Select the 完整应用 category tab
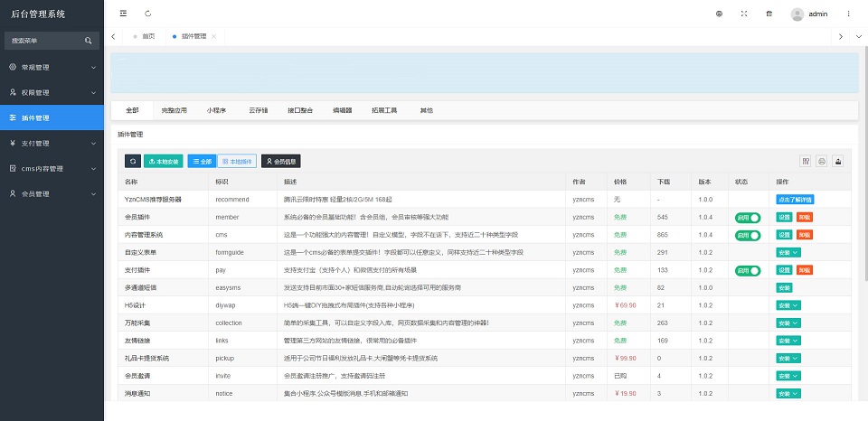This screenshot has height=421, width=868. [x=174, y=110]
